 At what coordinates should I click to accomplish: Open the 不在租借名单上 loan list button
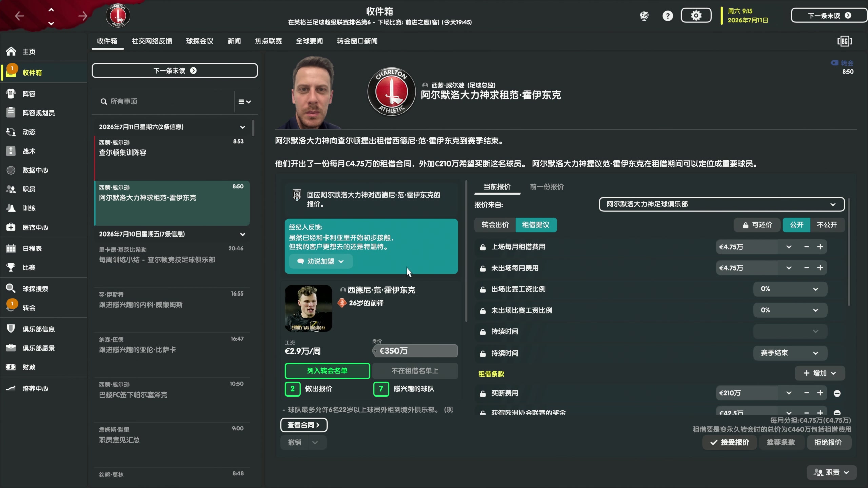(415, 371)
